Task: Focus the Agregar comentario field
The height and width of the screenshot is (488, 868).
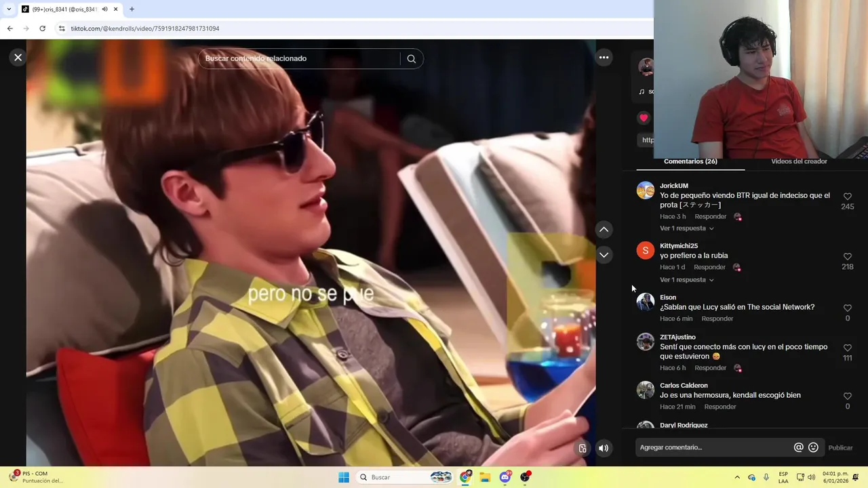Action: click(713, 447)
